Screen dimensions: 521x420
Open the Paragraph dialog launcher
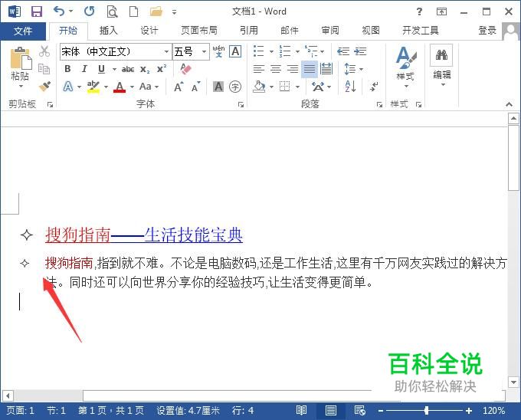pyautogui.click(x=379, y=105)
